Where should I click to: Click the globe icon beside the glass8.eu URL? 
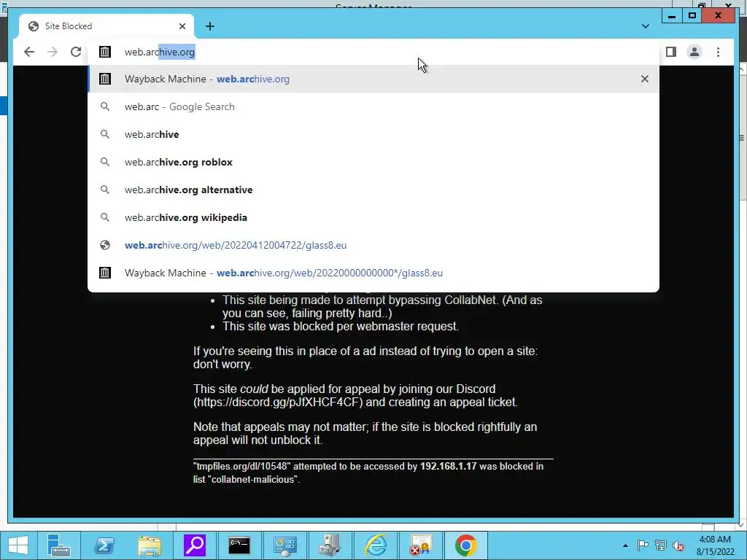105,245
